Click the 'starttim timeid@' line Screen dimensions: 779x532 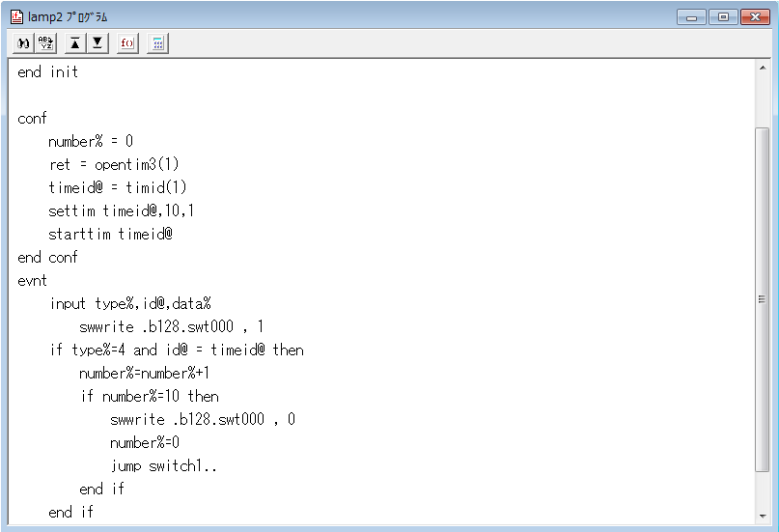(110, 234)
